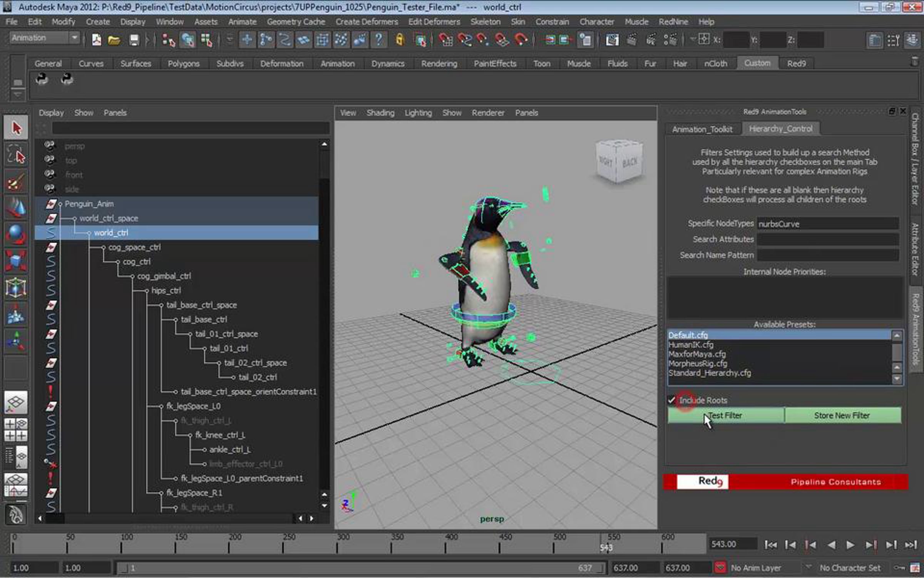Click the view cube in viewport

pos(619,161)
